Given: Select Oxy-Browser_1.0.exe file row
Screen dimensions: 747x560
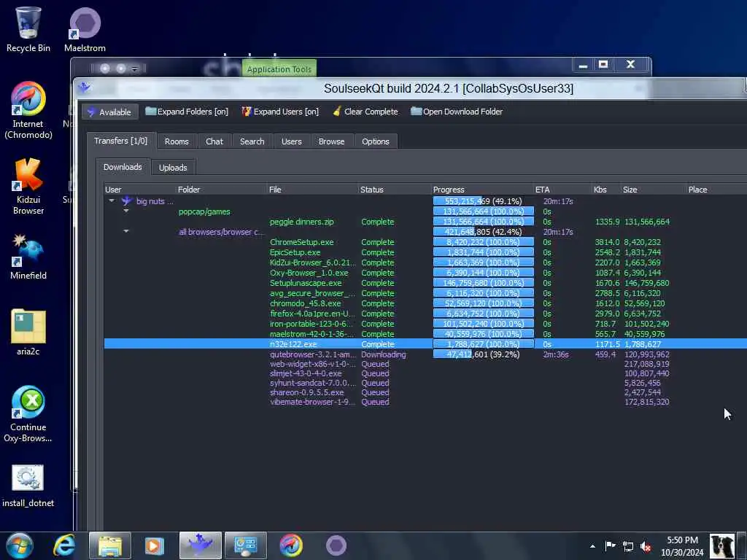Looking at the screenshot, I should coord(309,273).
